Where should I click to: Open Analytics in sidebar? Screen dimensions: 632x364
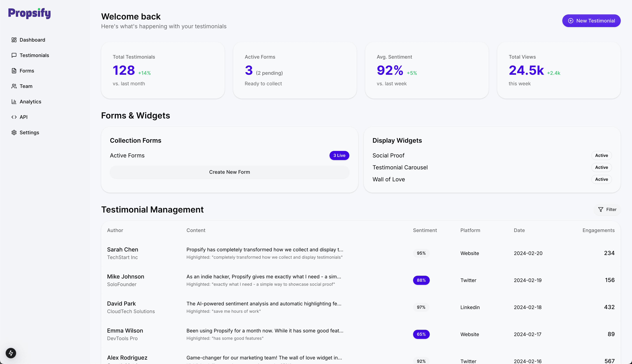[30, 101]
